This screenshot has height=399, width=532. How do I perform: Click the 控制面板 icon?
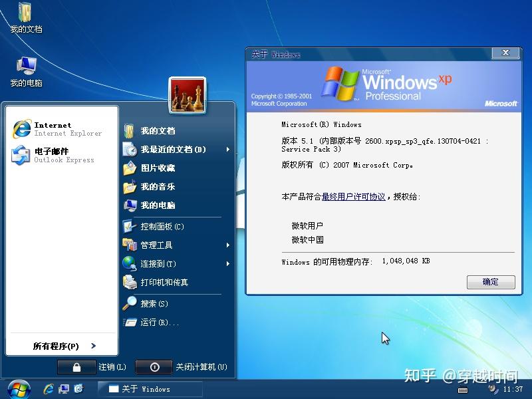(x=130, y=226)
